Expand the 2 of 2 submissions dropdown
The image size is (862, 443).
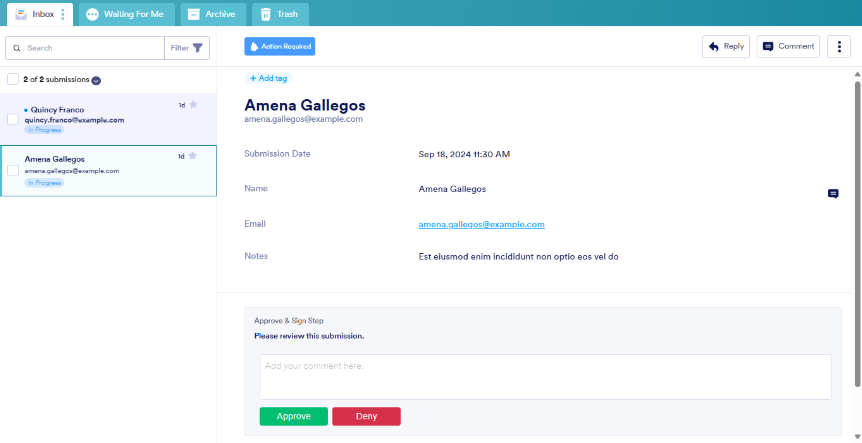(96, 80)
